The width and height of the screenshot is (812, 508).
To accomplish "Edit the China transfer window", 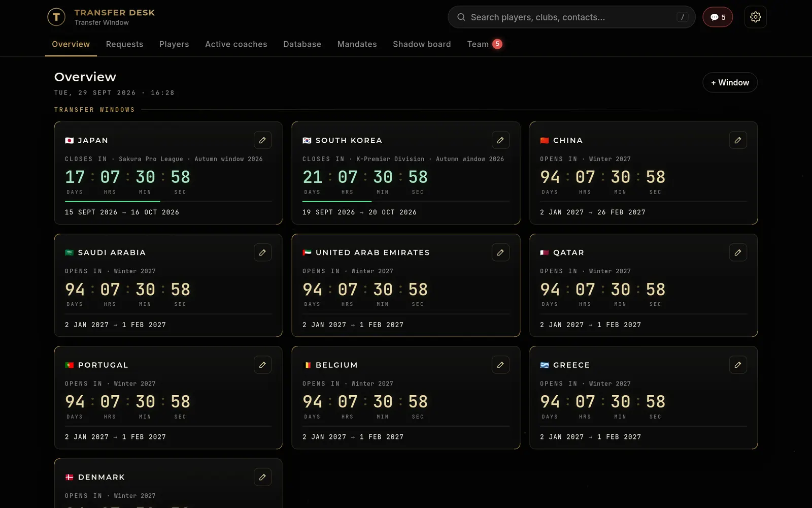I will click(738, 140).
